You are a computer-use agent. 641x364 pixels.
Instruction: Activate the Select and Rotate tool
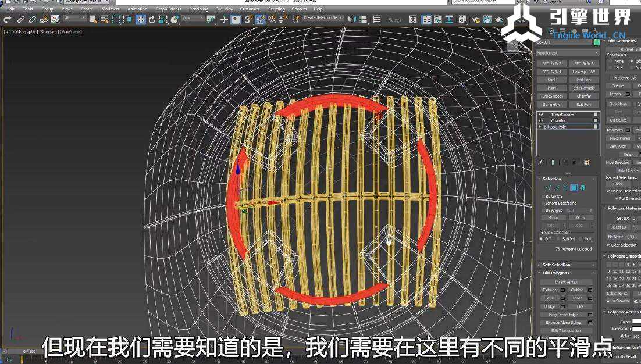(x=152, y=19)
